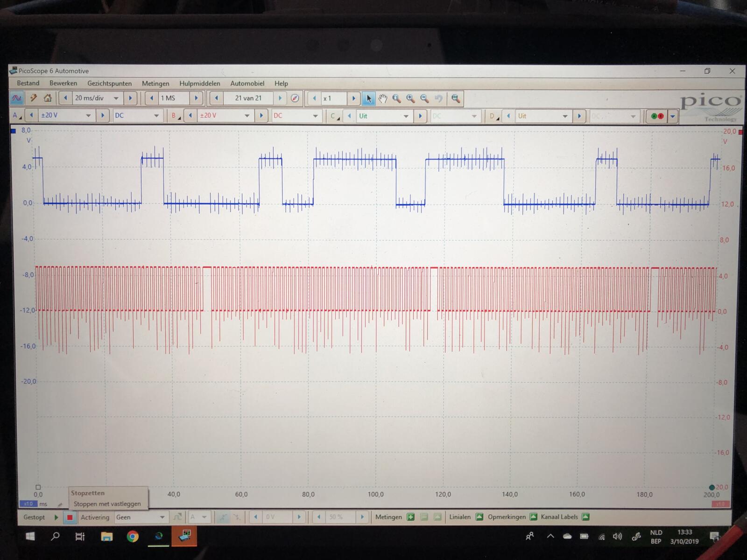Select the arrow pointer tool
Viewport: 747px width, 560px height.
point(368,98)
